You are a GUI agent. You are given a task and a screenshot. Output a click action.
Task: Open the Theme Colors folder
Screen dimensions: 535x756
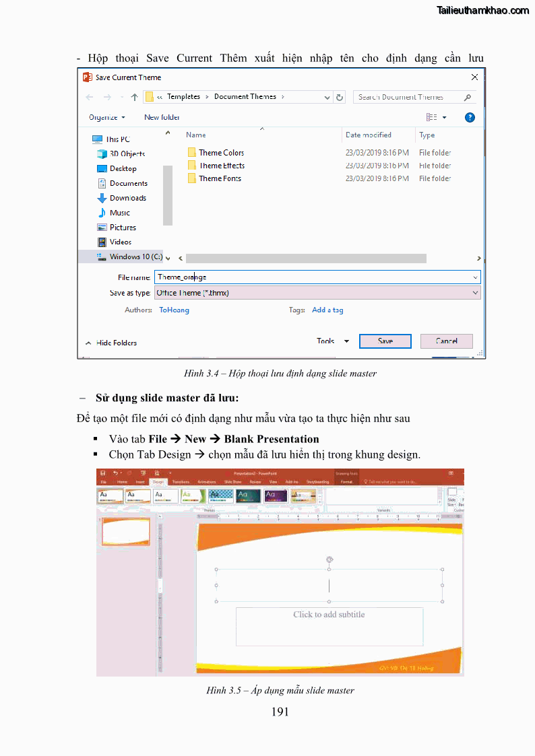tap(221, 153)
